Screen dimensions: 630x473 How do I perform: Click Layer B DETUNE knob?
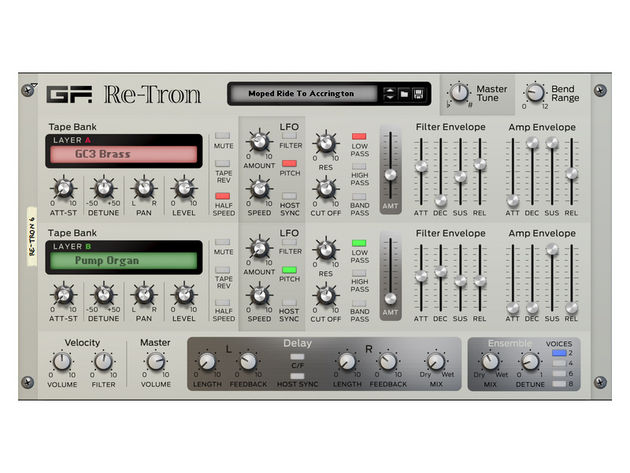click(104, 295)
